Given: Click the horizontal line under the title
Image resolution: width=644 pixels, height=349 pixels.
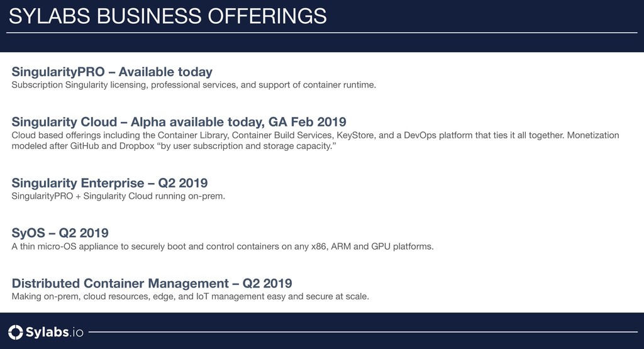Looking at the screenshot, I should (x=322, y=33).
